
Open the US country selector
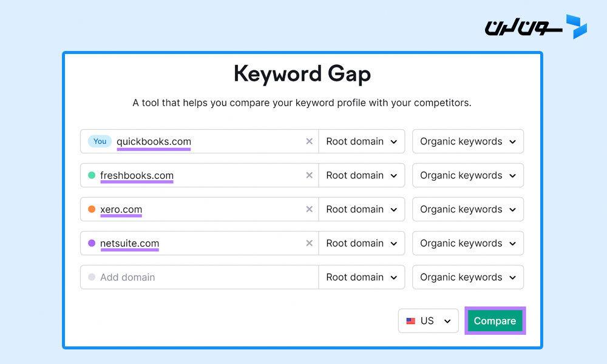pyautogui.click(x=428, y=321)
